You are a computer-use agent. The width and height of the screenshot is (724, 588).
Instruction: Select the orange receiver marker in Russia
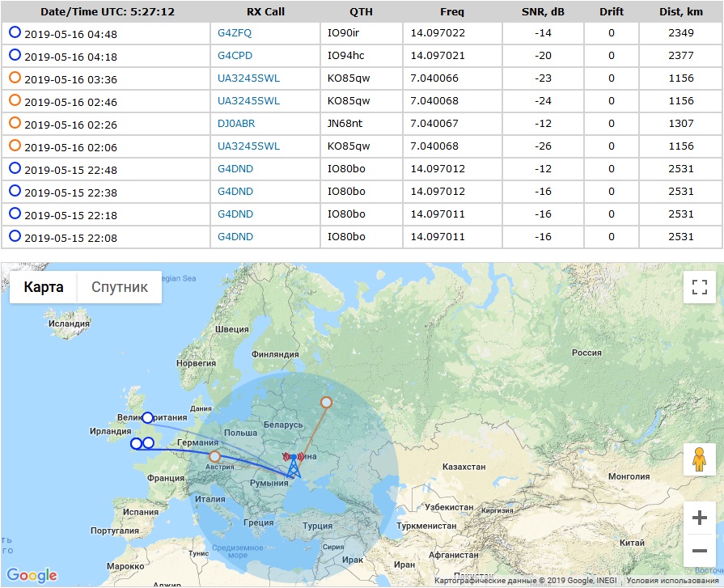tap(326, 402)
